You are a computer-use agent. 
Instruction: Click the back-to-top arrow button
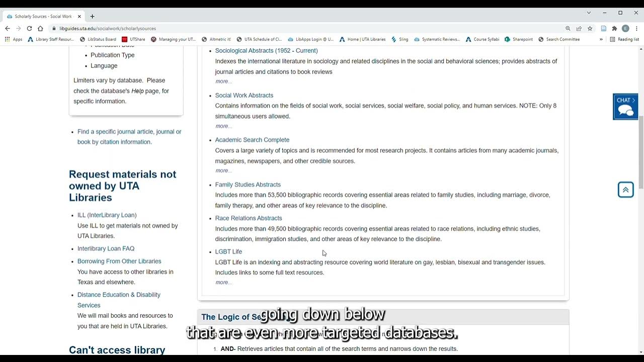(625, 190)
